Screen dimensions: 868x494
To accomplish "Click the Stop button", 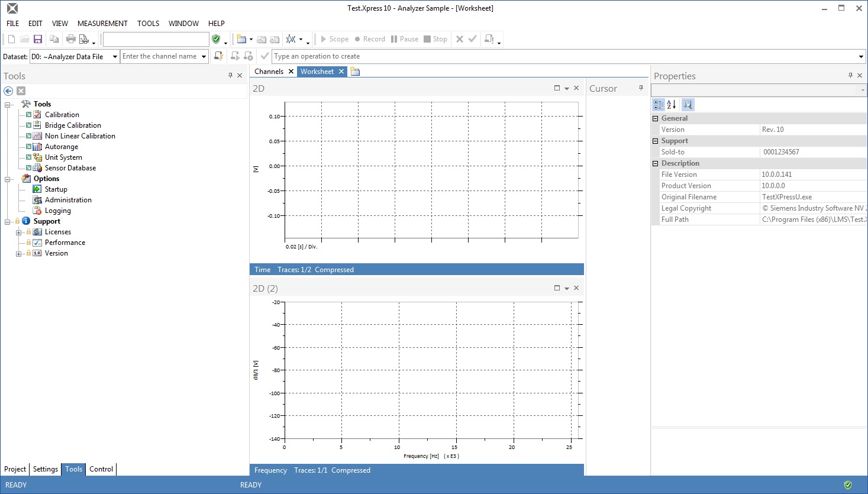I will pos(435,39).
